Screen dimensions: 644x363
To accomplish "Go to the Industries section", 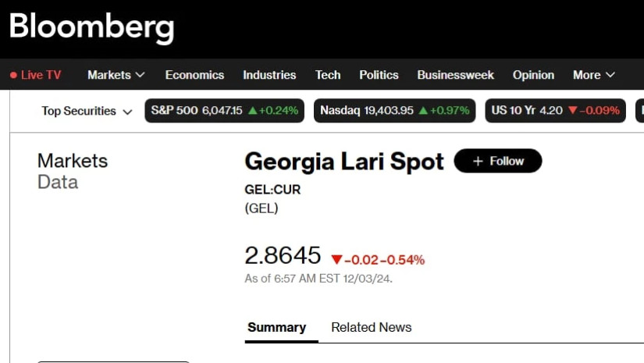I will click(269, 75).
